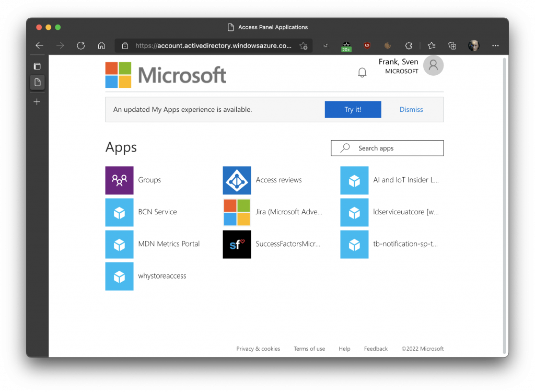Open the Privacy & cookies link
Screen dimensions: 535x392
point(258,349)
